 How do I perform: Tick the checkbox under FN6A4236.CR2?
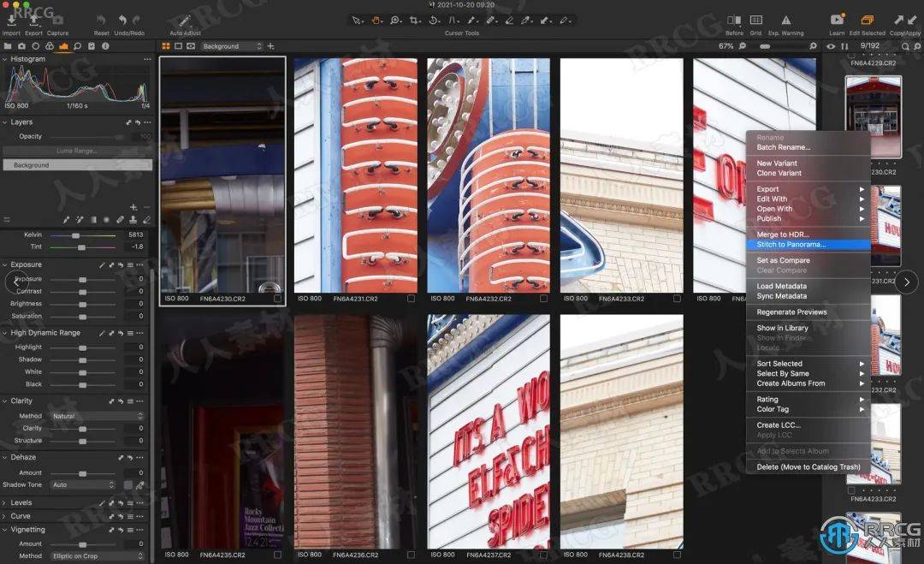click(411, 555)
